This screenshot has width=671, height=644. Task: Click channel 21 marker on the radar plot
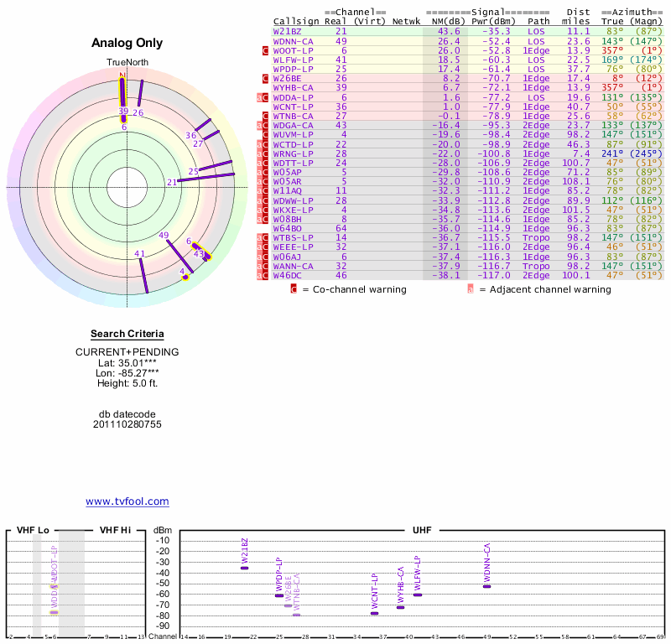click(172, 182)
